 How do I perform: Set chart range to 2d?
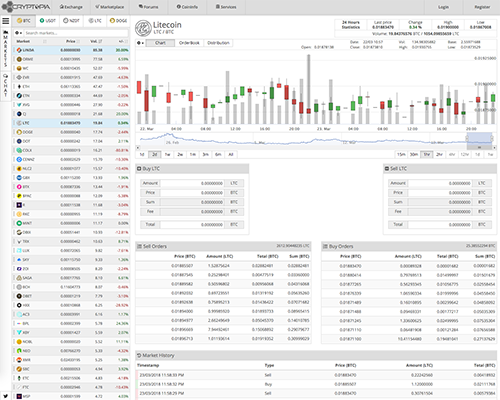(x=155, y=154)
